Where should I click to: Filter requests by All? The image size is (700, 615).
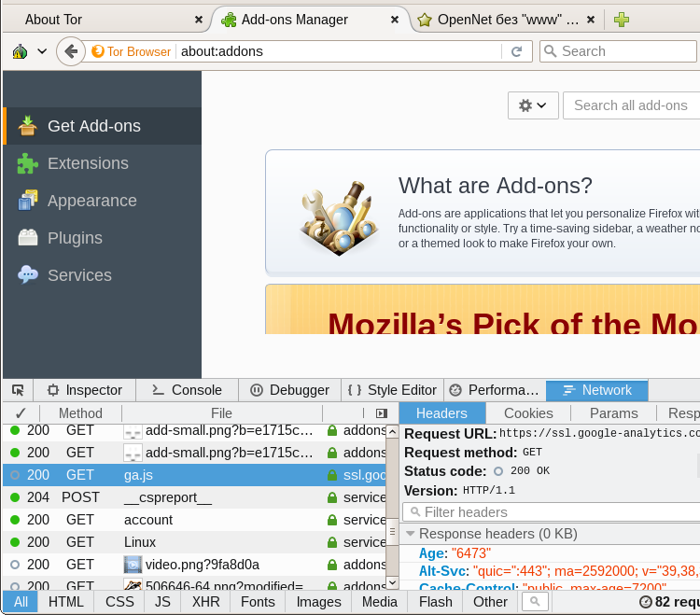[21, 602]
